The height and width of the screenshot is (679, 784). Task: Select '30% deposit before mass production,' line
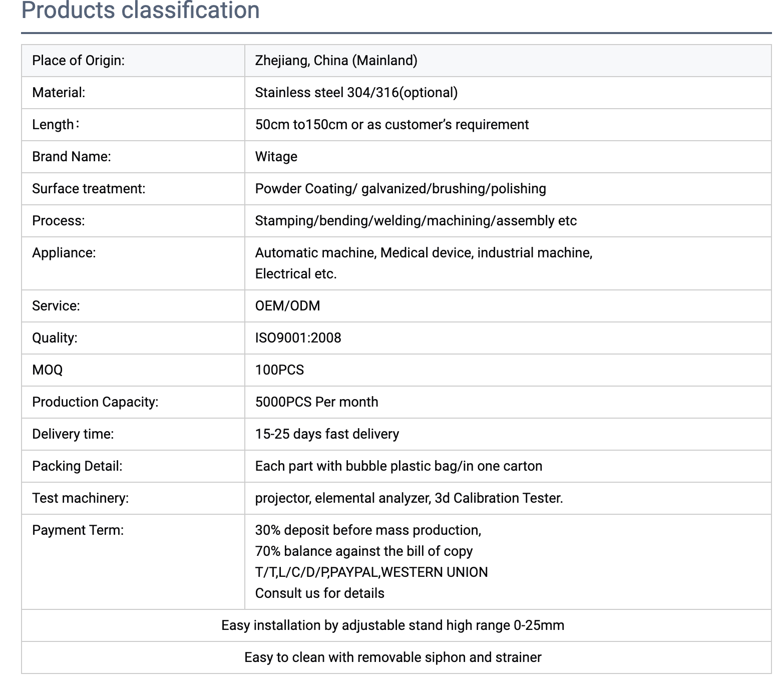tap(368, 530)
